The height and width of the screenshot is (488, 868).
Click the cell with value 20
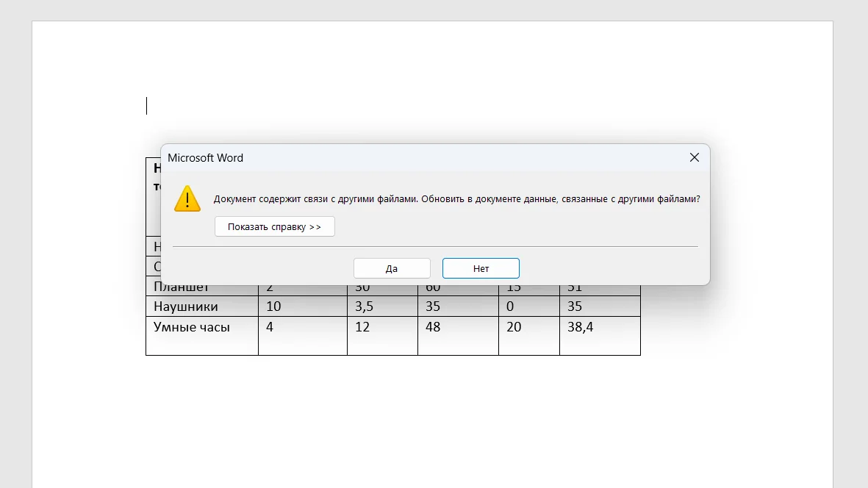click(514, 328)
